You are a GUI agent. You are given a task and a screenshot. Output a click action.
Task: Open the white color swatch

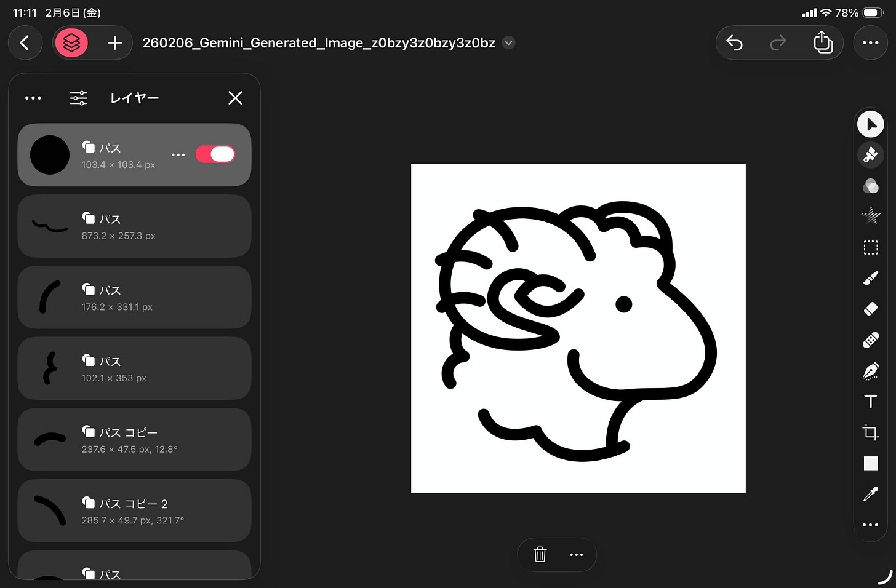click(x=871, y=463)
